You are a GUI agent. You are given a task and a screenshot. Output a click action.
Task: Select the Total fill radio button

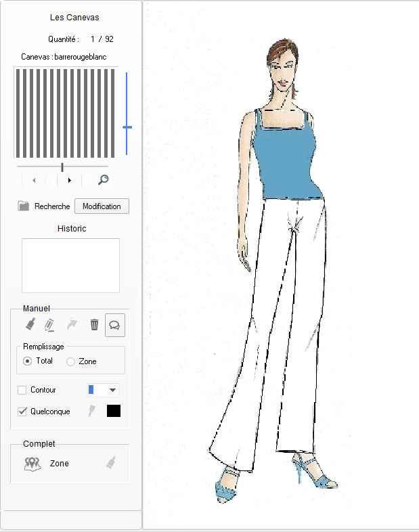click(28, 361)
